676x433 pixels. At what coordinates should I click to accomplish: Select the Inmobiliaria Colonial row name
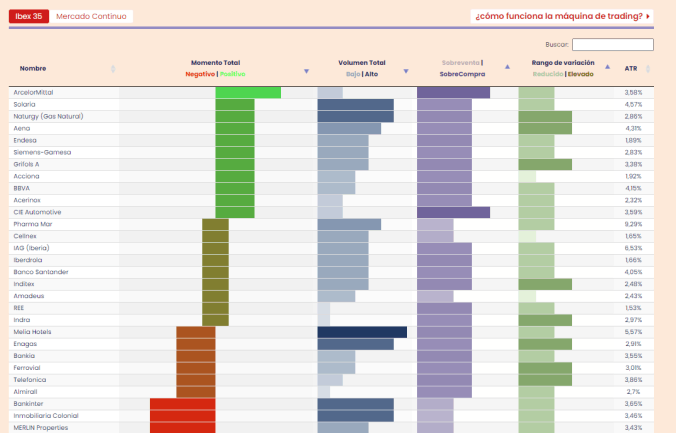tap(46, 416)
